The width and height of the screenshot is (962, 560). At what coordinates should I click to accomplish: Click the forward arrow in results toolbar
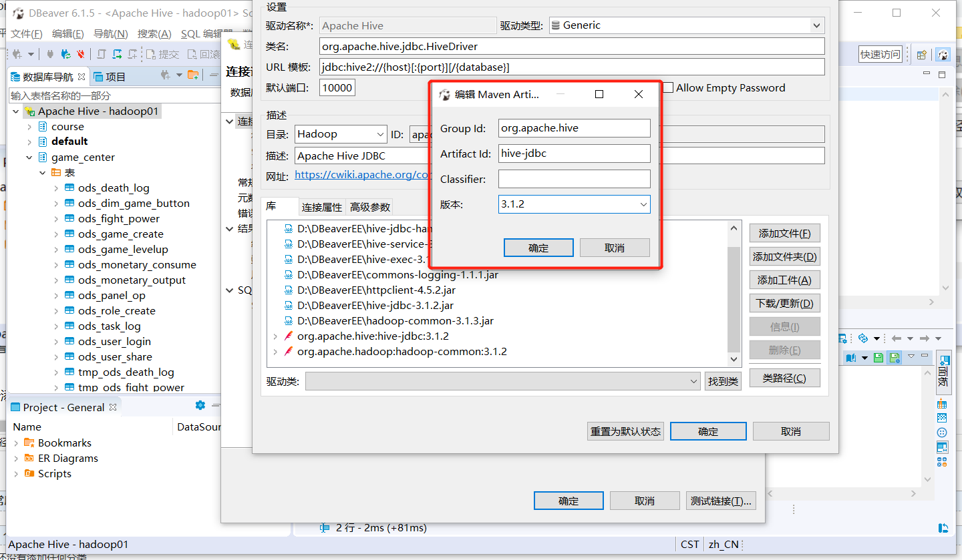925,338
